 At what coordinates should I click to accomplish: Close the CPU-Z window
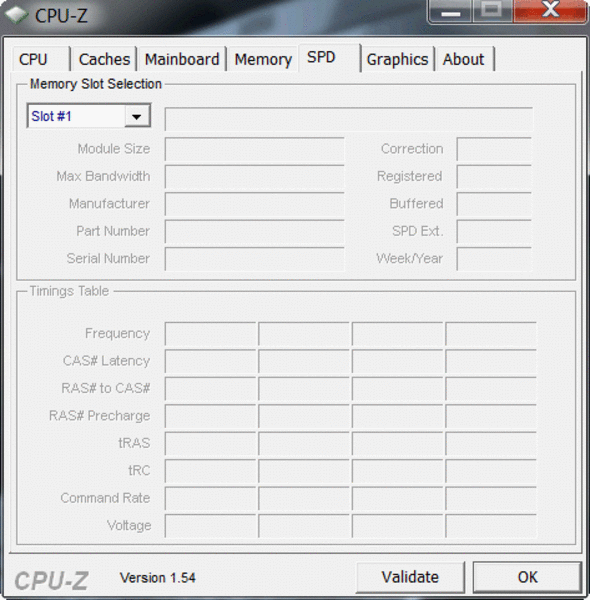pos(550,11)
